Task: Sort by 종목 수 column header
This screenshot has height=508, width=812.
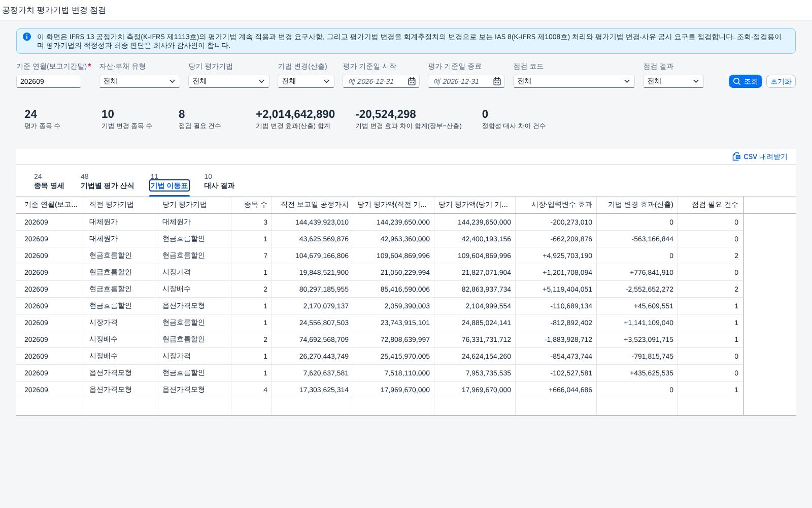Action: pos(251,205)
